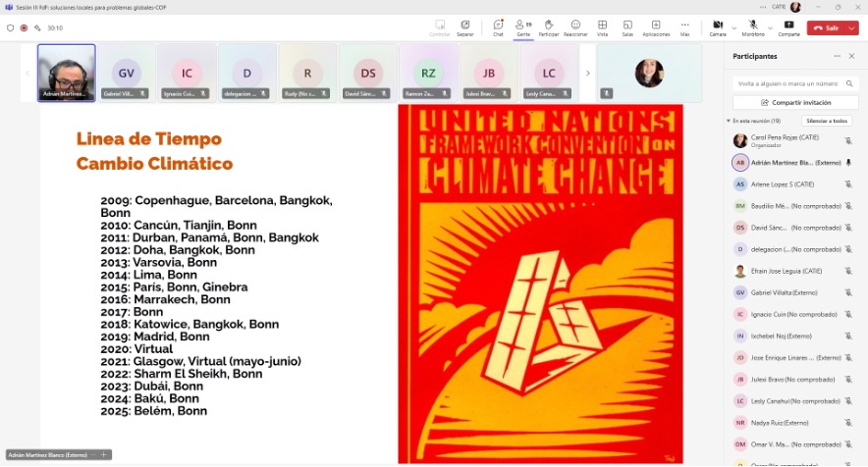Open the participants panel ellipsis options
This screenshot has height=467, width=868.
point(837,56)
